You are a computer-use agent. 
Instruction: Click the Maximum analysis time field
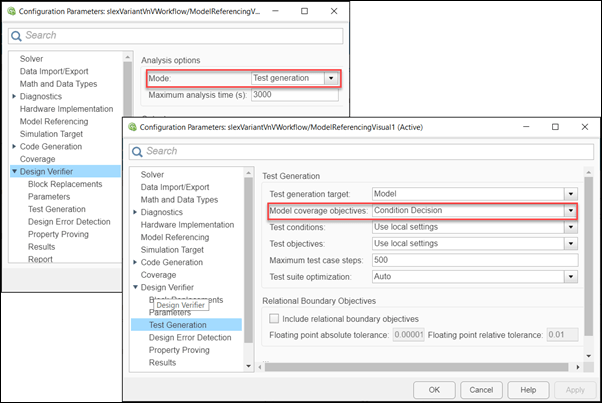point(295,95)
